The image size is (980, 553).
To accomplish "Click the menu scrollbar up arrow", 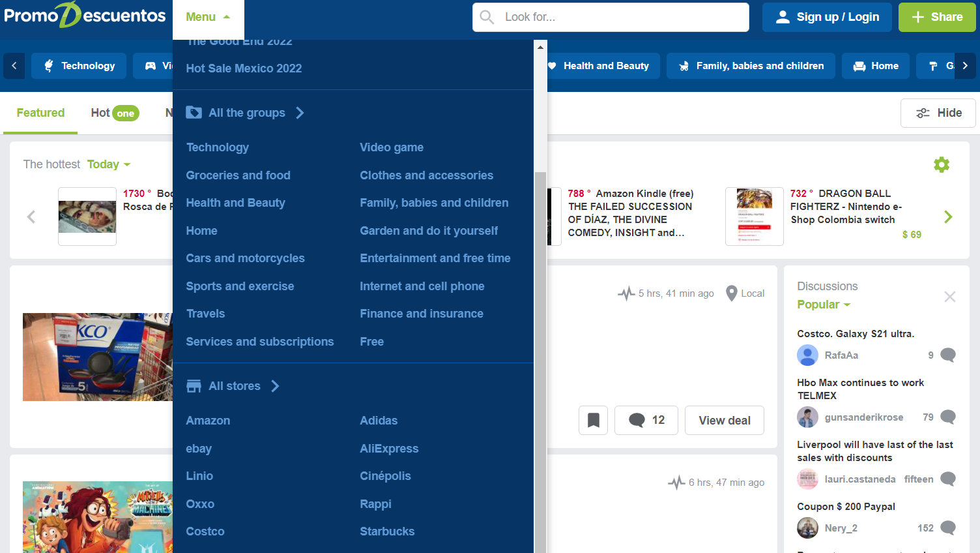I will 540,47.
